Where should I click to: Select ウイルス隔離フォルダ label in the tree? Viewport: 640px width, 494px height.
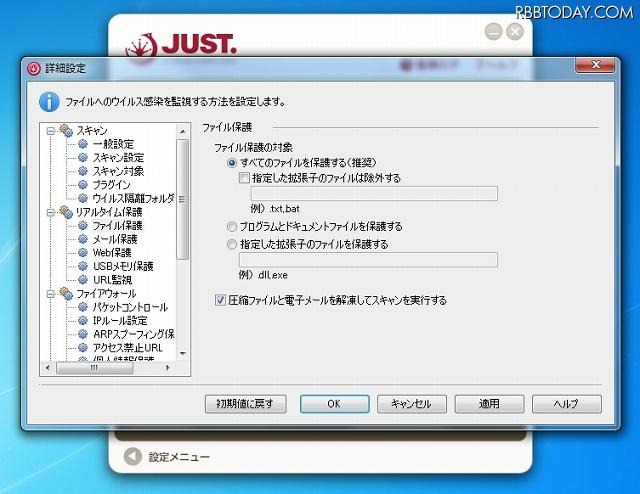pos(133,198)
